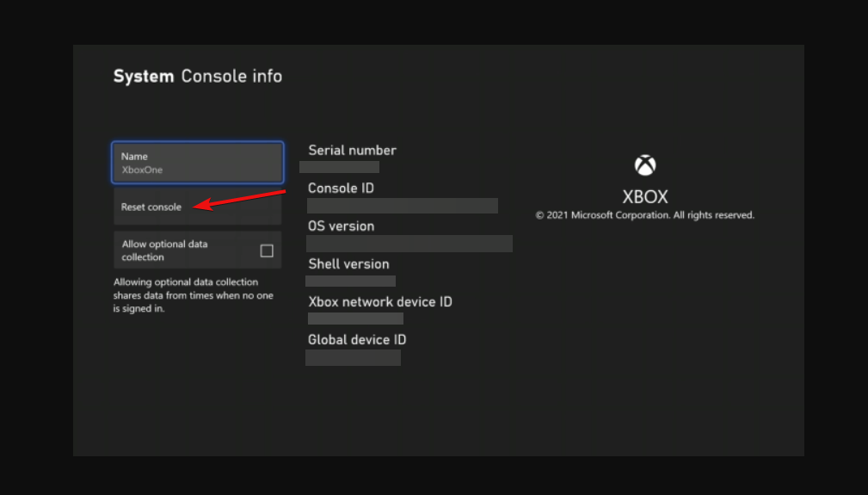Click the XBOX wordmark text

pyautogui.click(x=645, y=196)
